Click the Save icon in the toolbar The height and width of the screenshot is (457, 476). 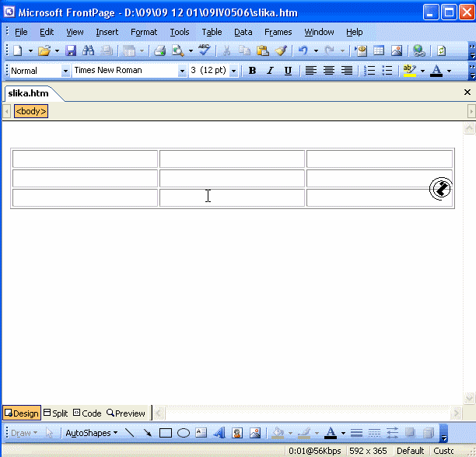71,51
